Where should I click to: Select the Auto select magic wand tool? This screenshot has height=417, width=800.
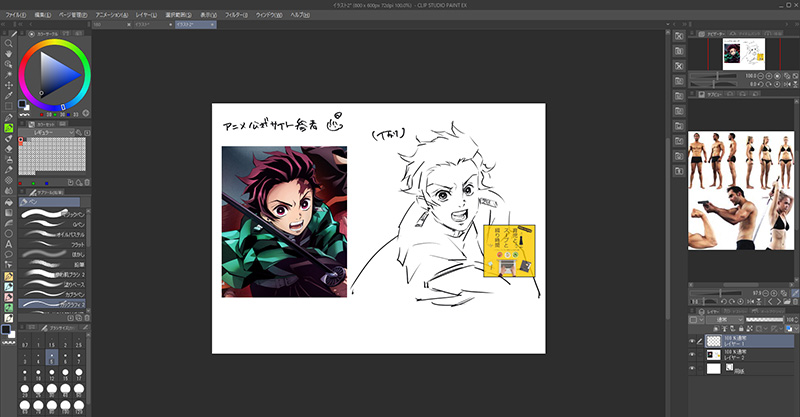(x=9, y=75)
